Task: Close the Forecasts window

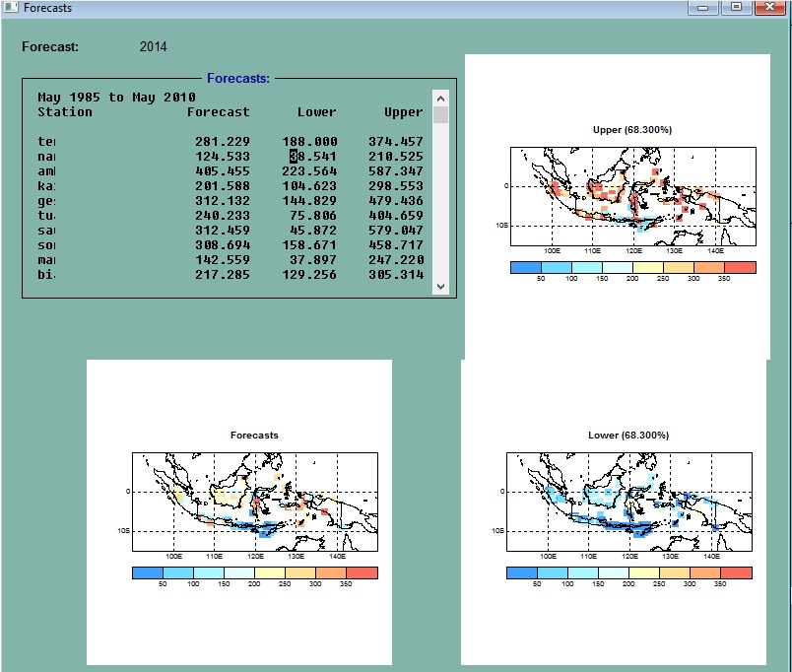Action: pyautogui.click(x=770, y=7)
